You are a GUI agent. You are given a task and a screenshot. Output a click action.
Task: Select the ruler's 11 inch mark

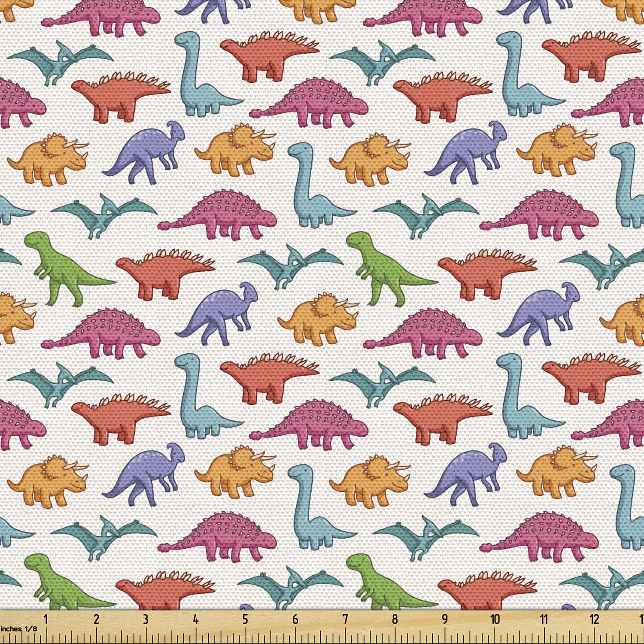click(x=544, y=619)
